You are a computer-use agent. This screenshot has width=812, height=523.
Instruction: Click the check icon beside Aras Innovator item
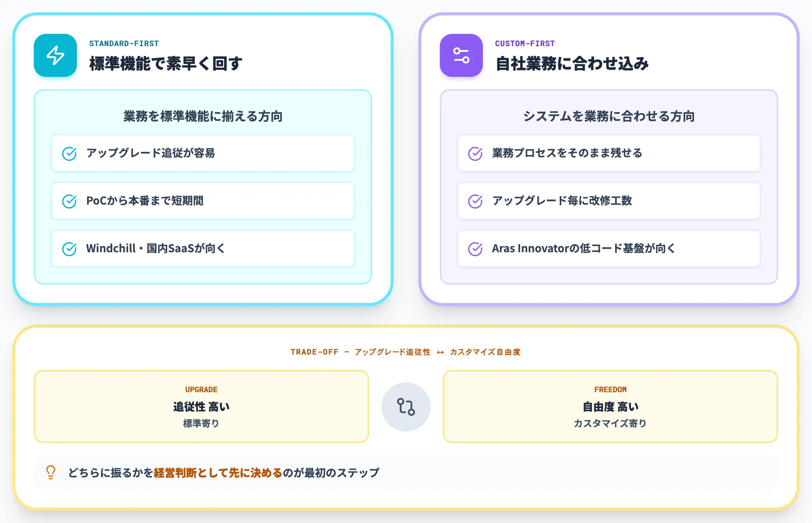475,249
